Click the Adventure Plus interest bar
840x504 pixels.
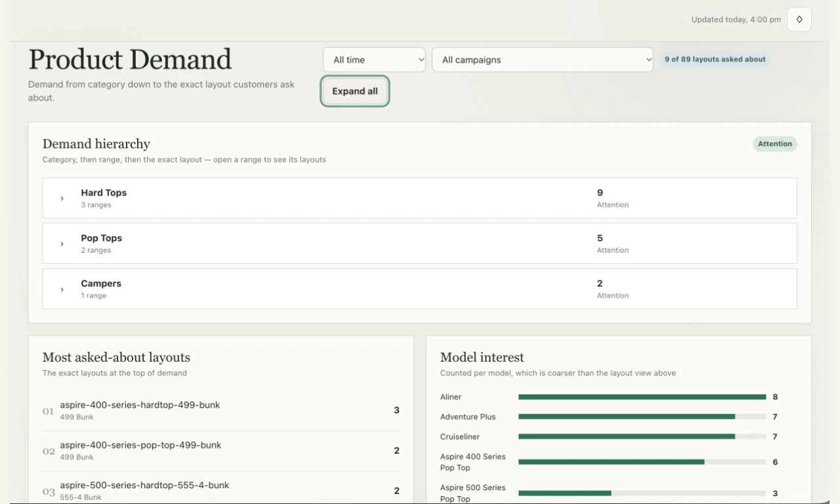(x=642, y=417)
